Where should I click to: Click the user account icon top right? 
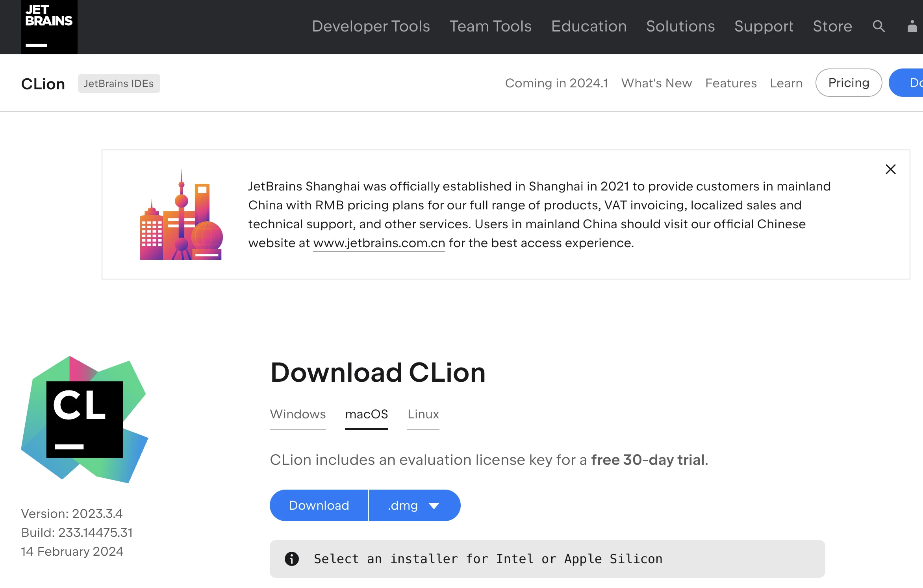[912, 27]
